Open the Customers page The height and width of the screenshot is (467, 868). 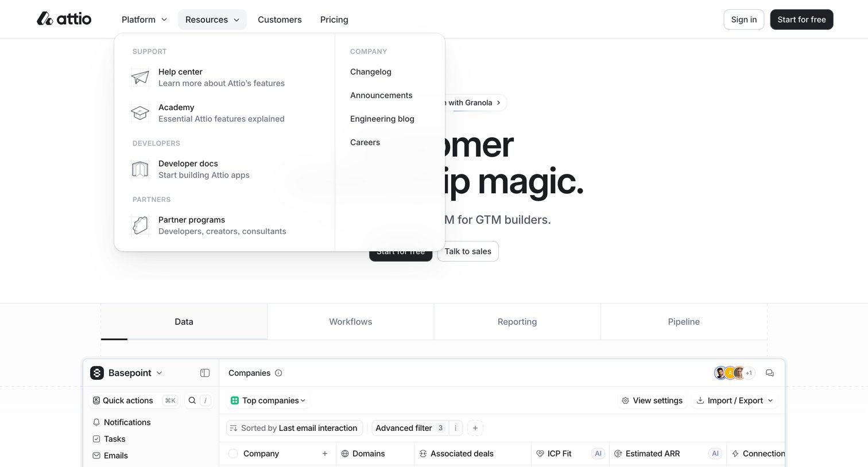coord(280,20)
